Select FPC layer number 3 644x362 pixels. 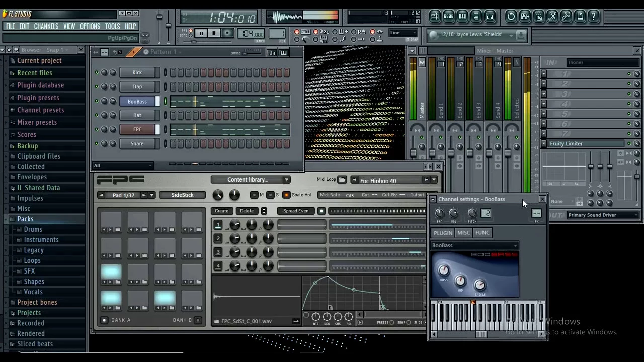(218, 252)
